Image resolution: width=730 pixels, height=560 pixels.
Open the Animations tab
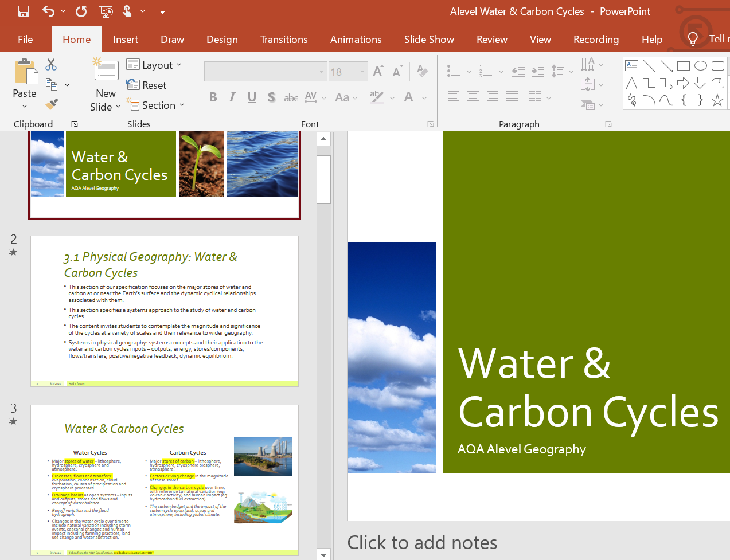356,39
